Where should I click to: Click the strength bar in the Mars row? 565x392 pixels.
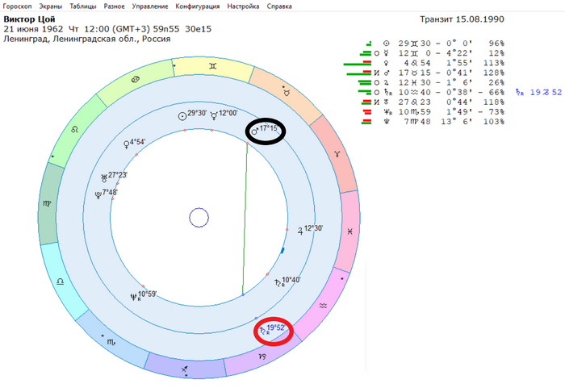tap(359, 73)
